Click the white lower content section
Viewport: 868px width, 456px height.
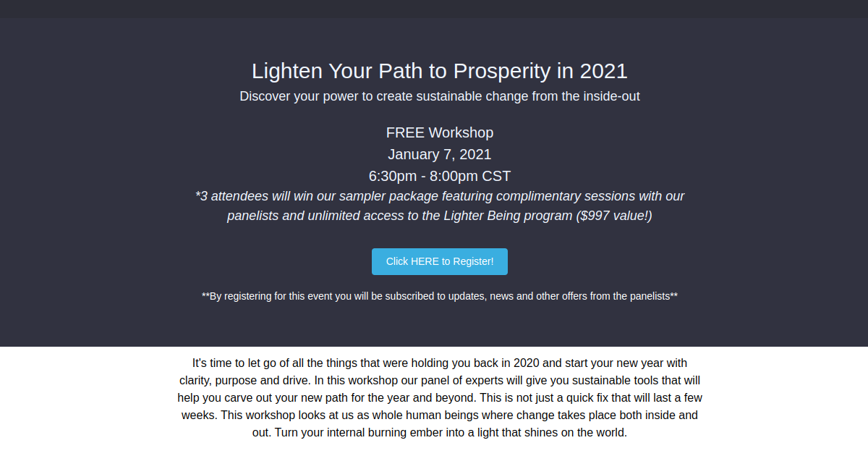coord(434,398)
